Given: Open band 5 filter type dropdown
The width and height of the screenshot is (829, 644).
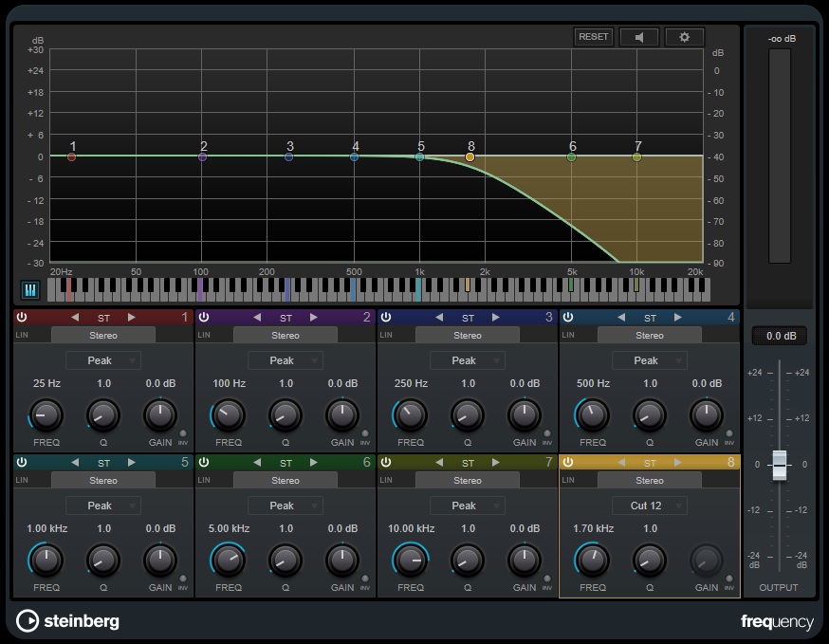Looking at the screenshot, I should tap(103, 506).
